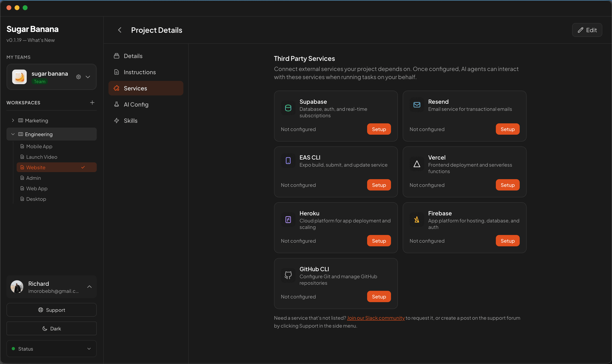Switch to AI Config section
The width and height of the screenshot is (612, 364).
click(146, 105)
